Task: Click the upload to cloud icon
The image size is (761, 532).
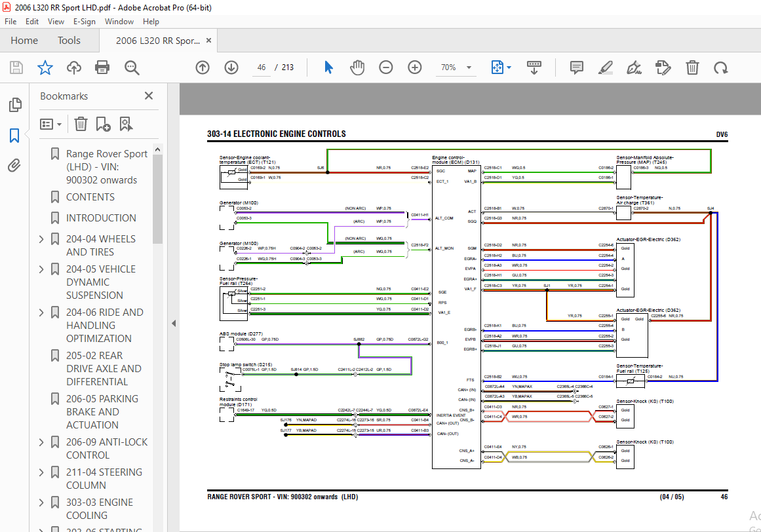Action: coord(74,67)
